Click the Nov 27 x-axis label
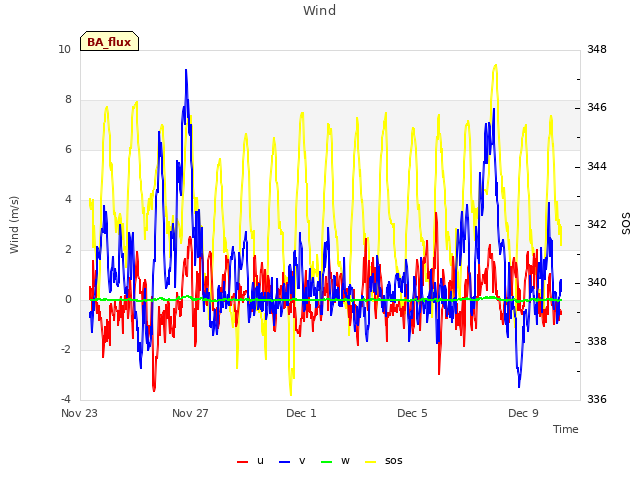Screen dimensions: 640x480 (x=190, y=413)
